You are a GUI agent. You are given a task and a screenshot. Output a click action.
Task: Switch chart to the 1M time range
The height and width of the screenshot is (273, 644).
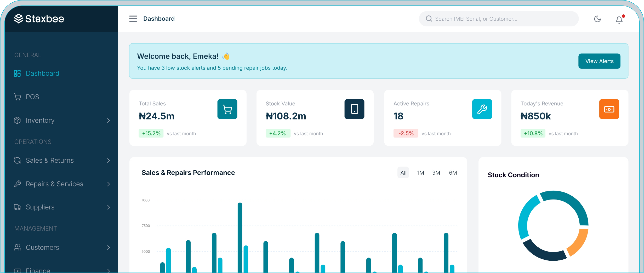pos(420,172)
